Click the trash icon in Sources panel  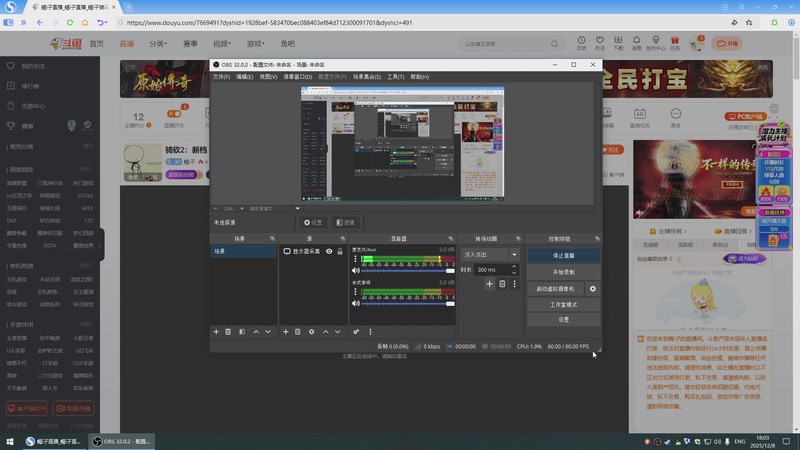tap(298, 331)
